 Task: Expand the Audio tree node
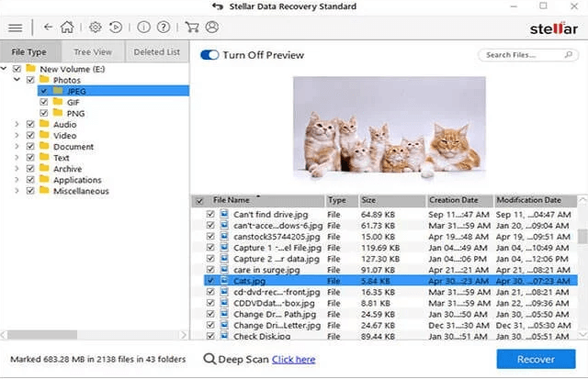[17, 124]
